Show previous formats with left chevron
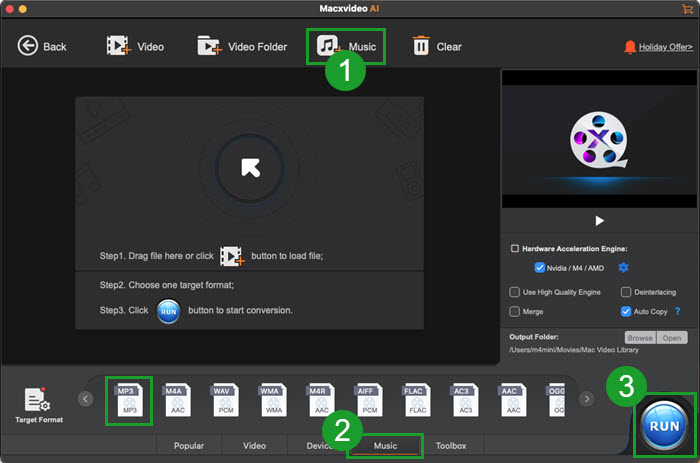The width and height of the screenshot is (700, 463). click(x=85, y=399)
